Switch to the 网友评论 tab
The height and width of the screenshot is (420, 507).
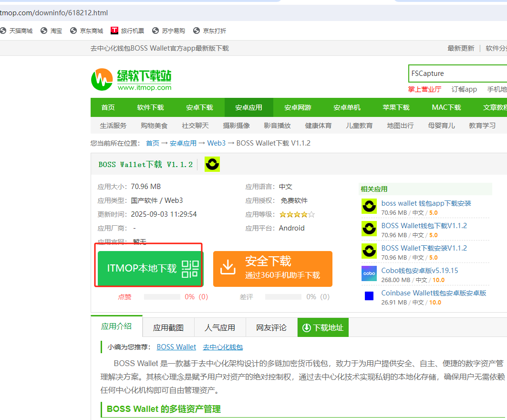pos(271,327)
